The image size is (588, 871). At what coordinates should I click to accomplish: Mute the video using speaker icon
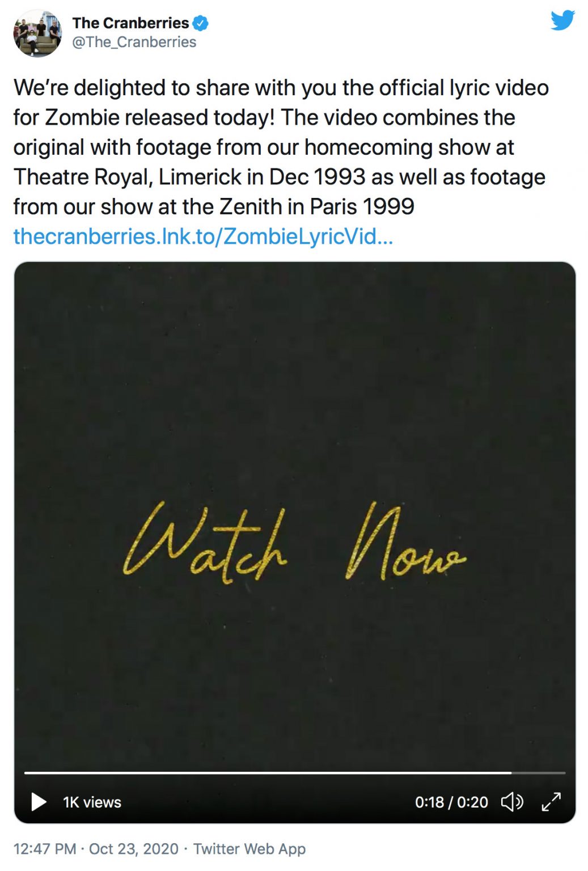pyautogui.click(x=512, y=802)
